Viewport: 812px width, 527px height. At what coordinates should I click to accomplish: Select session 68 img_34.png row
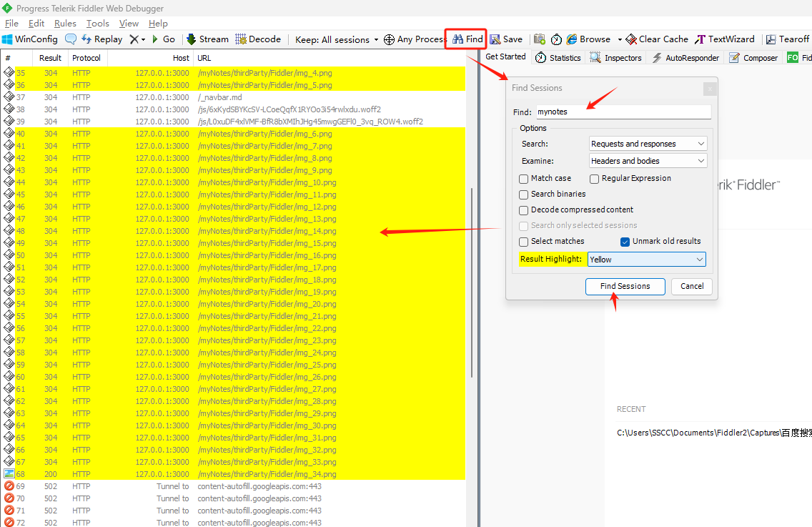(x=233, y=473)
